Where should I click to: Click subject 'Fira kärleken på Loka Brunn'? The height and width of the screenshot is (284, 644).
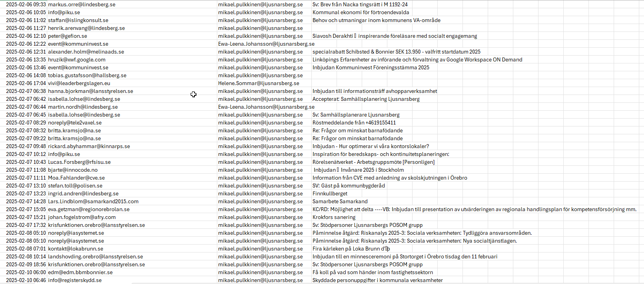[351, 249]
